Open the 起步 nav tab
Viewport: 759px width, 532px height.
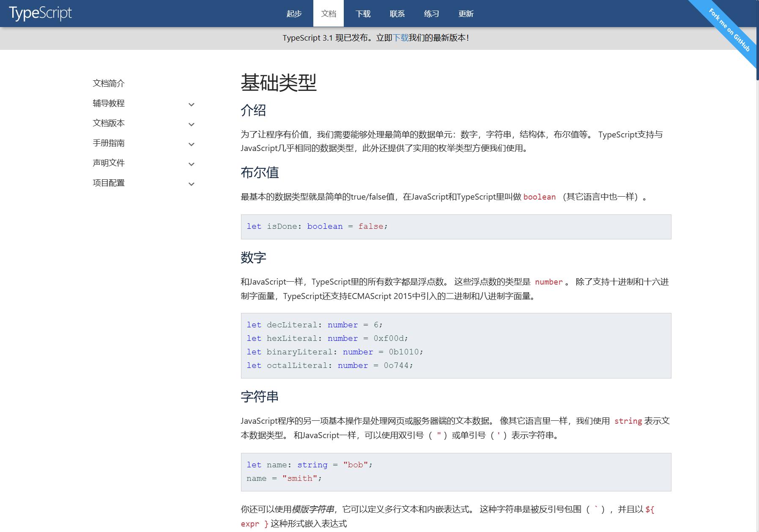pos(294,14)
